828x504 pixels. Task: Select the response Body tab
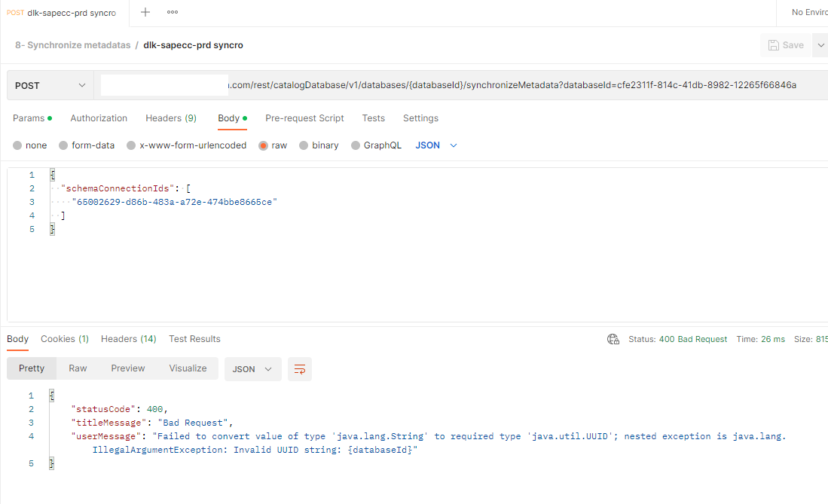point(17,339)
